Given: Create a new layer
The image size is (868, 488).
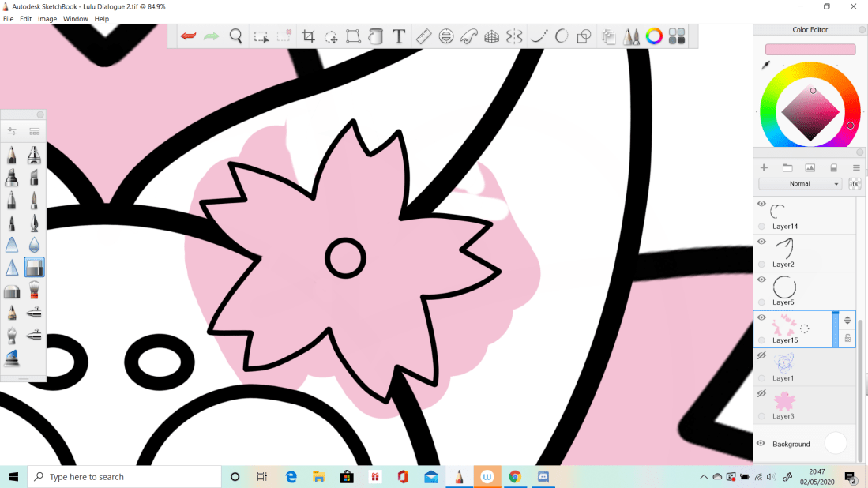Looking at the screenshot, I should 764,167.
